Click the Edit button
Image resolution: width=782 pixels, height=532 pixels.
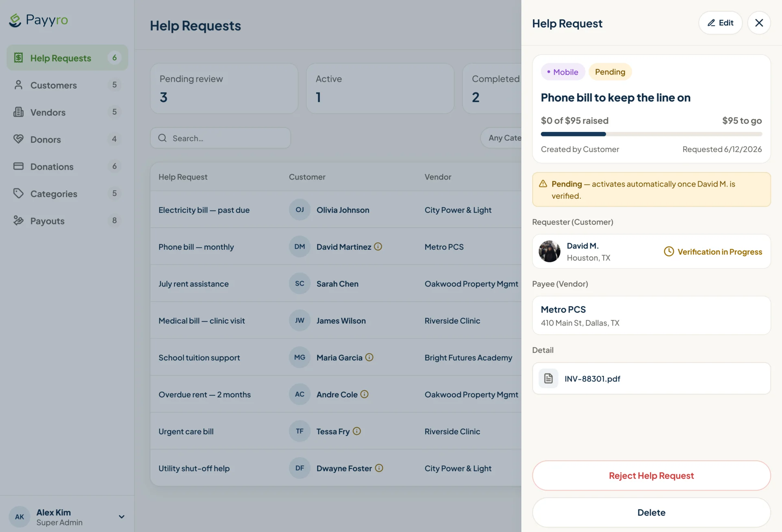[x=720, y=23]
